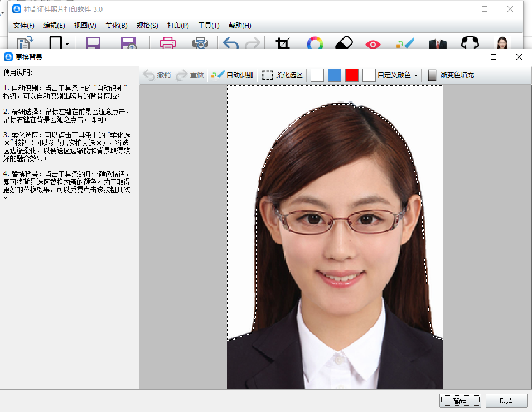Screen dimensions: 532x412
Task: Click the pink printer icon
Action: tap(168, 43)
